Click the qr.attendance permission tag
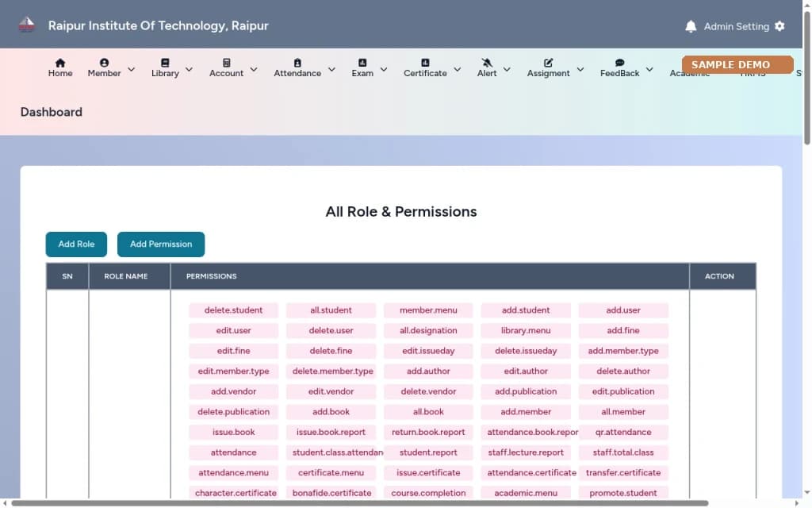The image size is (812, 508). (623, 432)
